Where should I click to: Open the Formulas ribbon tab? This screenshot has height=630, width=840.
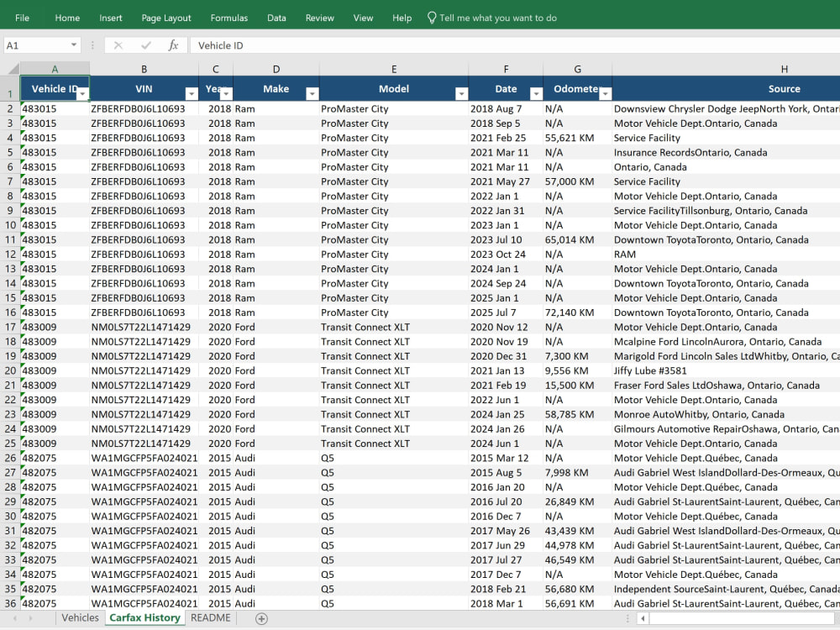coord(229,18)
